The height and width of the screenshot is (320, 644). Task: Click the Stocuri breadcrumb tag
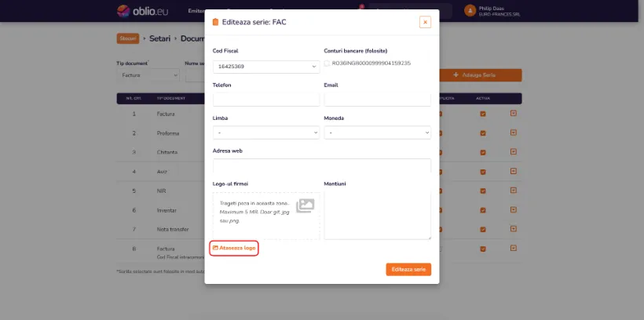128,38
